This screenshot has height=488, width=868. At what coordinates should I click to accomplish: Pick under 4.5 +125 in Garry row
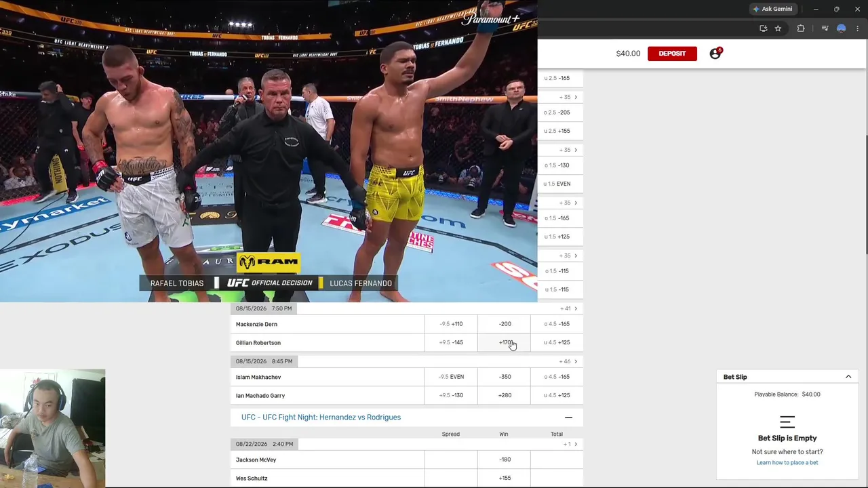click(x=557, y=395)
